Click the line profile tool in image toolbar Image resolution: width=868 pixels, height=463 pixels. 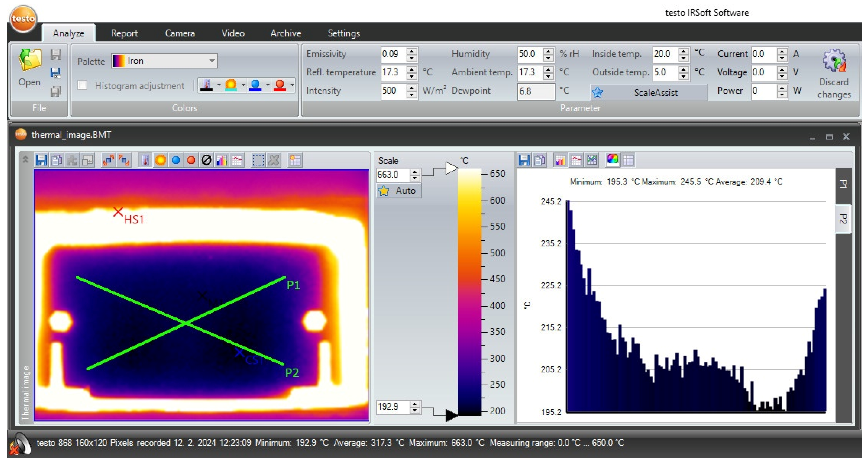click(x=237, y=160)
